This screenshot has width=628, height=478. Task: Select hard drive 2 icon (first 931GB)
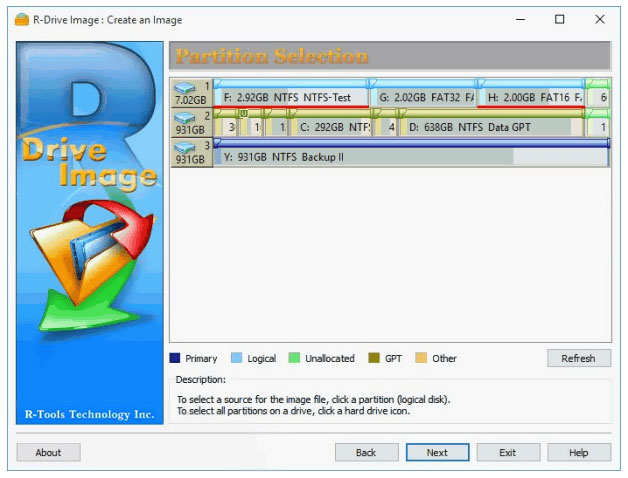[x=191, y=123]
